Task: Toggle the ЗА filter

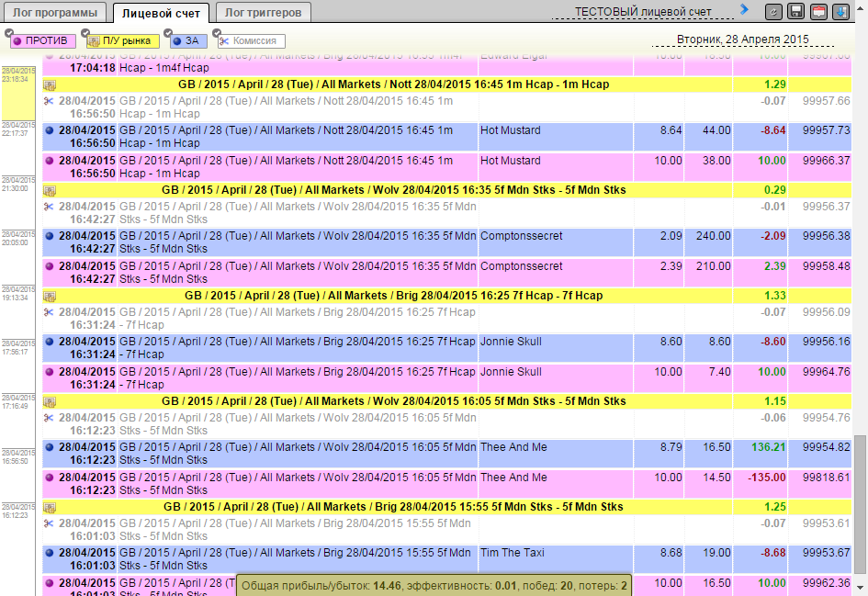Action: (x=188, y=41)
